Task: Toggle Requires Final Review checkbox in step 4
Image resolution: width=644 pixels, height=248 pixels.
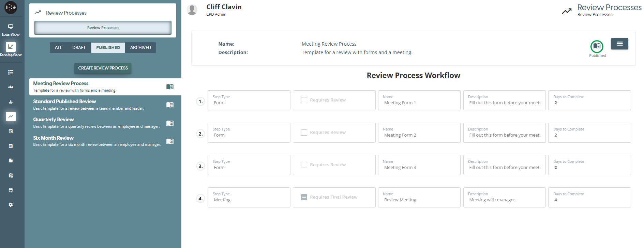Action: click(x=304, y=197)
